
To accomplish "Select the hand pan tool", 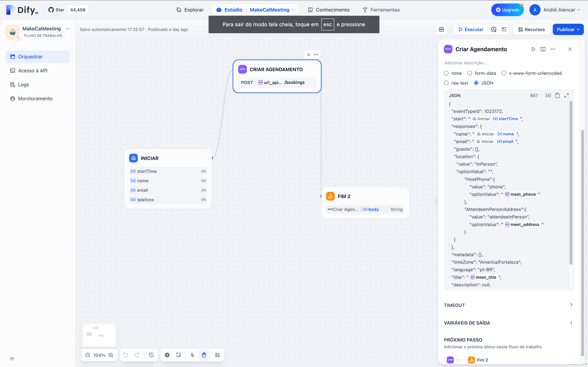I will (x=204, y=355).
